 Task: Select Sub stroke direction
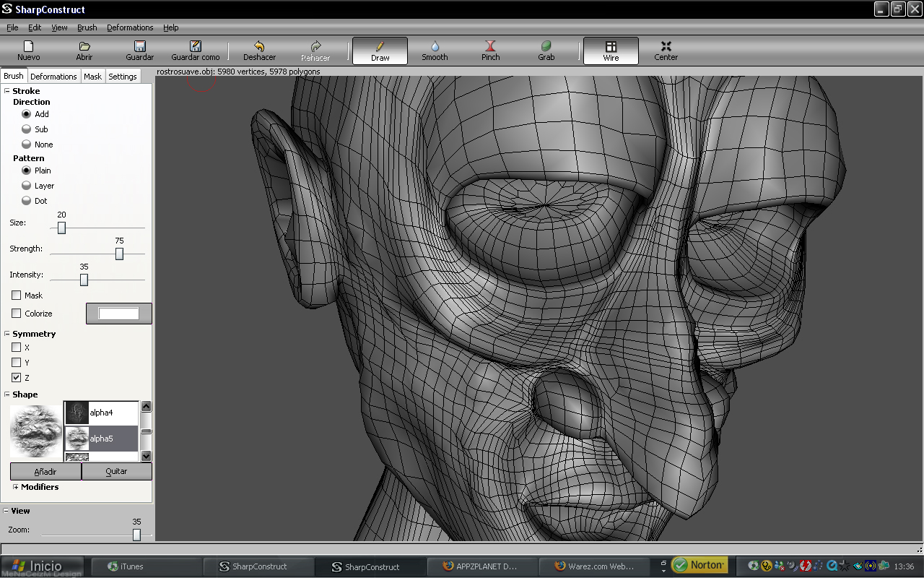coord(27,129)
